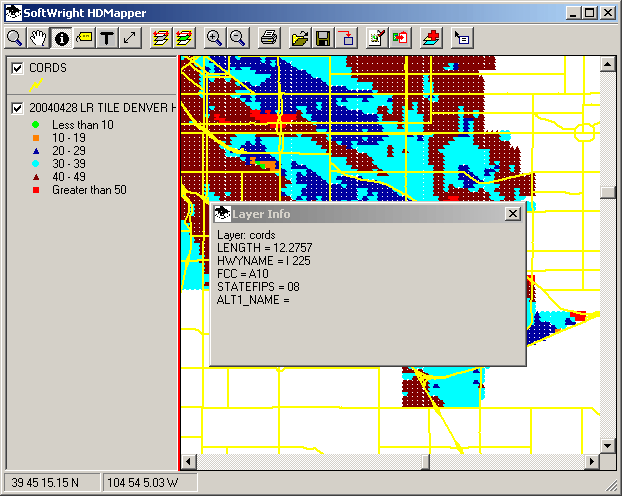The height and width of the screenshot is (496, 622).
Task: Click the red-arrow layers icon
Action: click(161, 38)
